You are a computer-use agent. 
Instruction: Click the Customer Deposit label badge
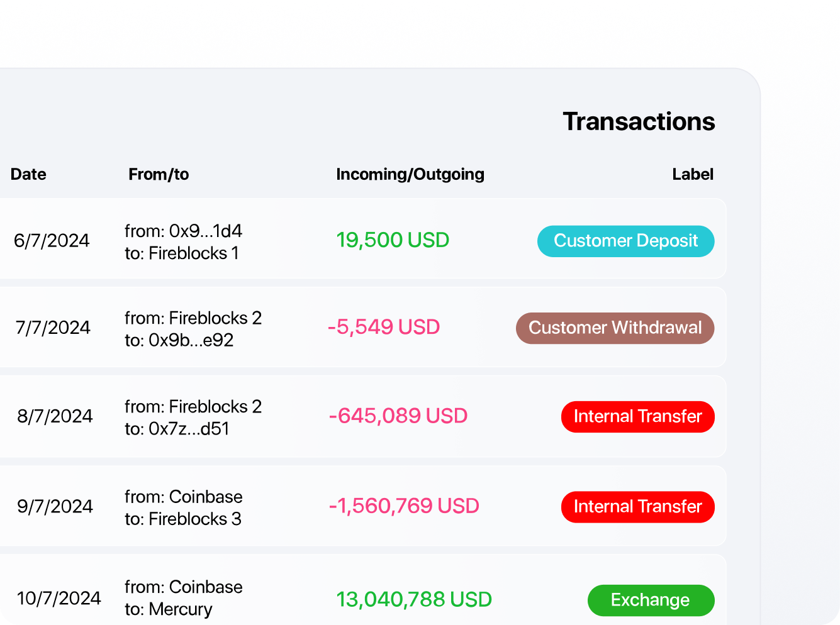pyautogui.click(x=625, y=241)
